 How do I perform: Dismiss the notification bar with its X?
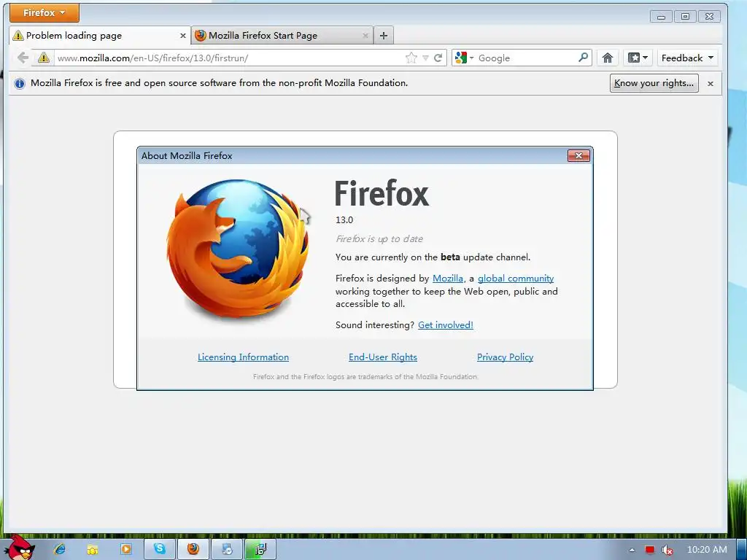(x=711, y=84)
